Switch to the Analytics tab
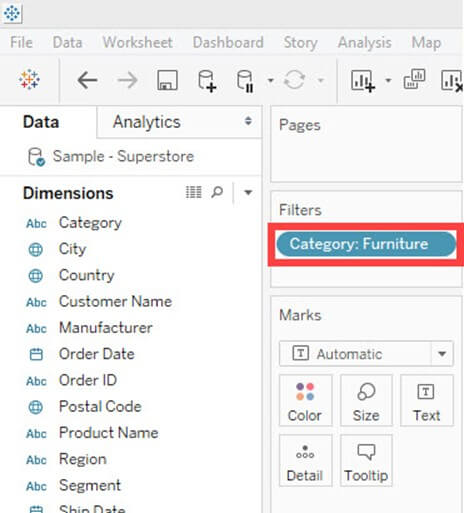Image resolution: width=464 pixels, height=513 pixels. tap(147, 122)
